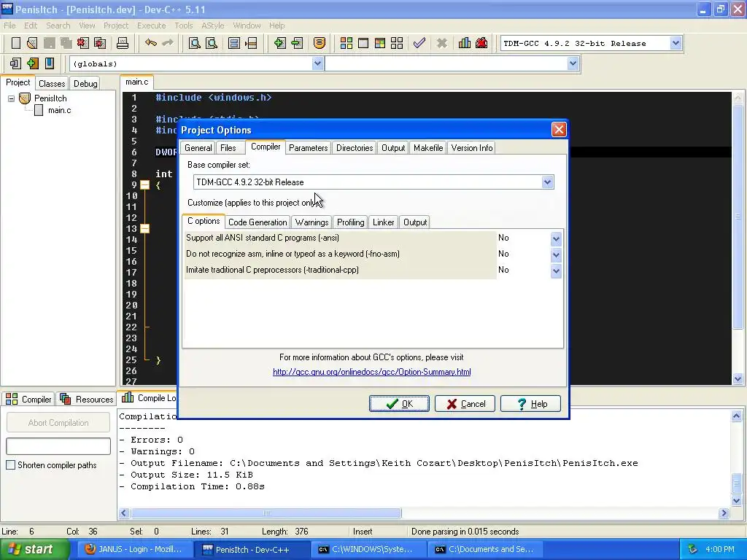The image size is (747, 560).
Task: Switch to the Version Info tab
Action: point(472,148)
